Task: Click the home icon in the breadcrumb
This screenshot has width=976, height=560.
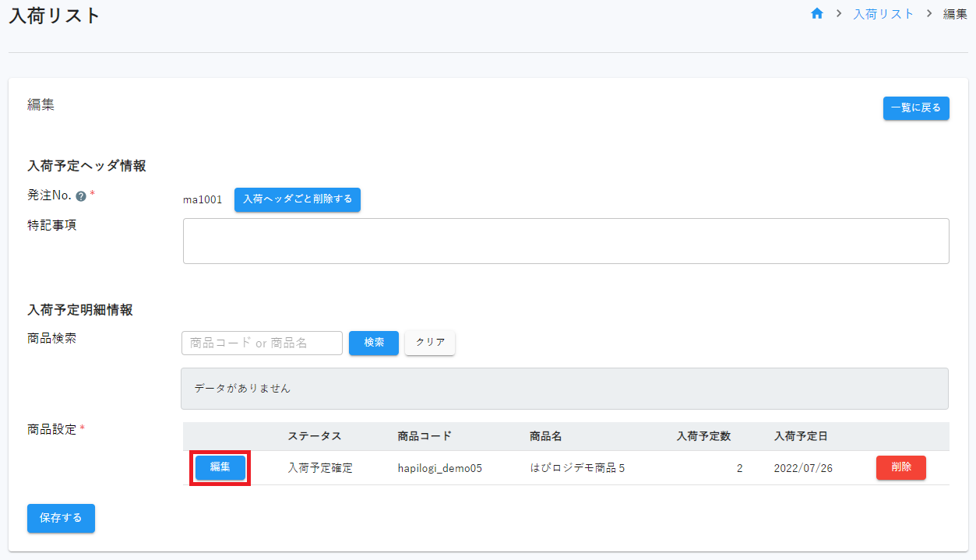Action: (x=817, y=14)
